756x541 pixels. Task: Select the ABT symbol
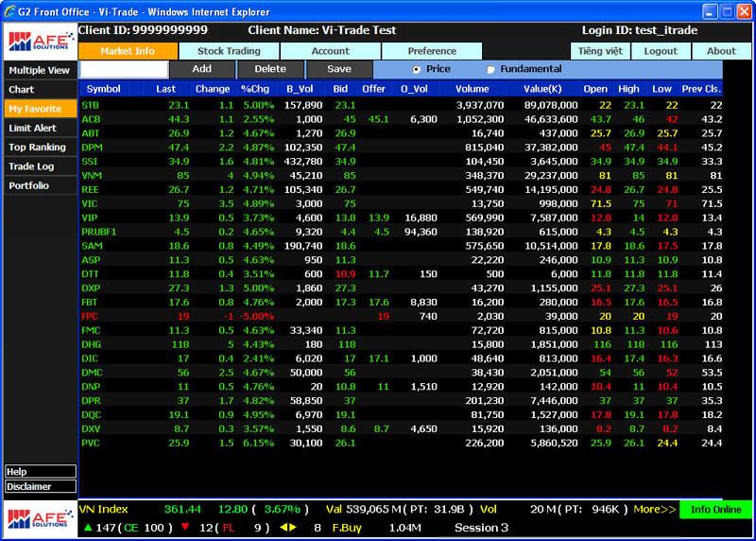pyautogui.click(x=91, y=133)
